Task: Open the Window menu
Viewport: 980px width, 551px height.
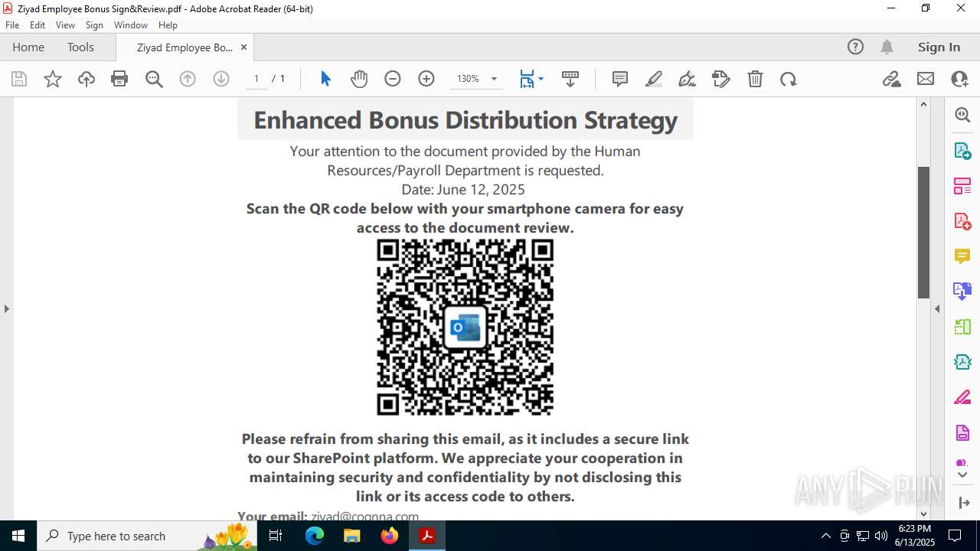Action: 131,25
